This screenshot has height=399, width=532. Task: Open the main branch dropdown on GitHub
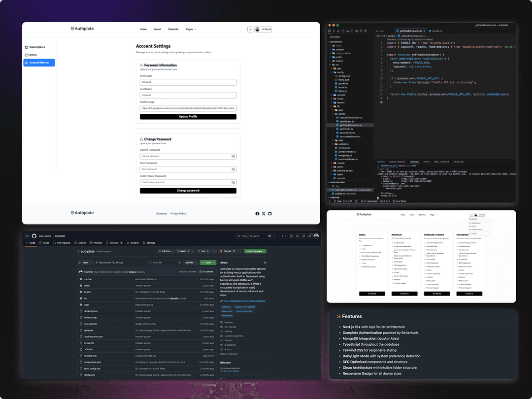[x=85, y=263]
